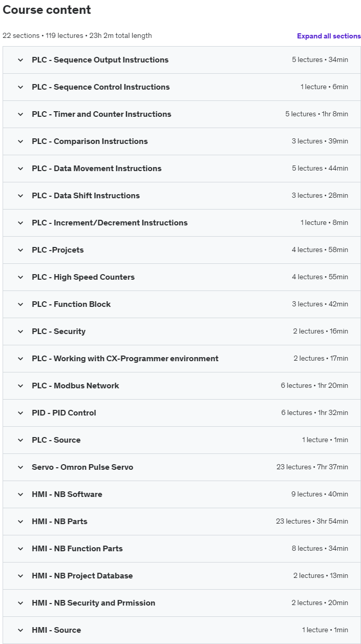Image resolution: width=361 pixels, height=644 pixels.
Task: Click chevron icon for PLC - Modbus Network
Action: click(20, 386)
